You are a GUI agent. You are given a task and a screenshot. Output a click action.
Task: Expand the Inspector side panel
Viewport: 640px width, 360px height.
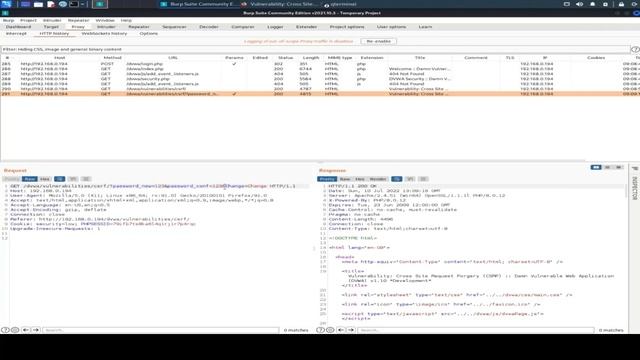coord(635,184)
